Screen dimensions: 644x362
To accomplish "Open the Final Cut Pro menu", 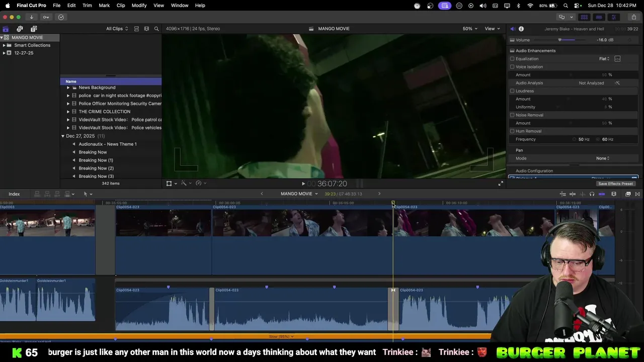I will 31,5.
